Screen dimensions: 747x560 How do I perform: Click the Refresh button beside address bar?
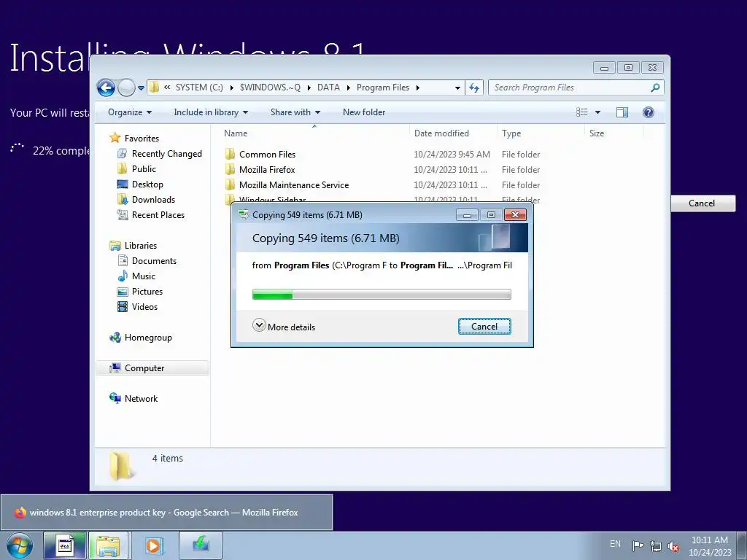pyautogui.click(x=474, y=87)
